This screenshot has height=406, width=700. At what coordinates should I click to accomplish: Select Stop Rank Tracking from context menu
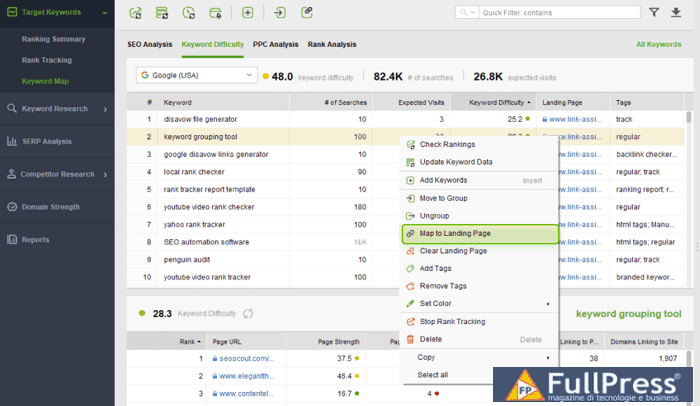[452, 321]
